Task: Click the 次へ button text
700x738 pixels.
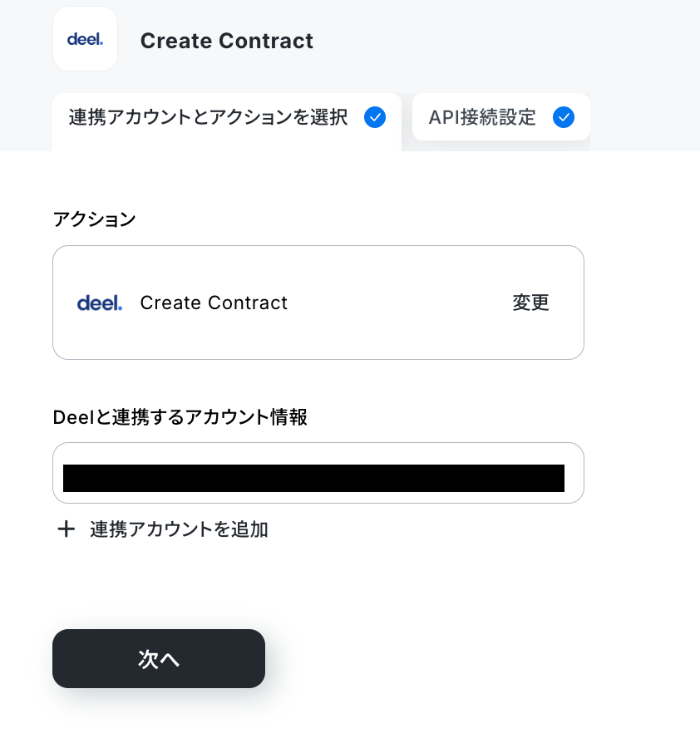Action: [x=159, y=659]
